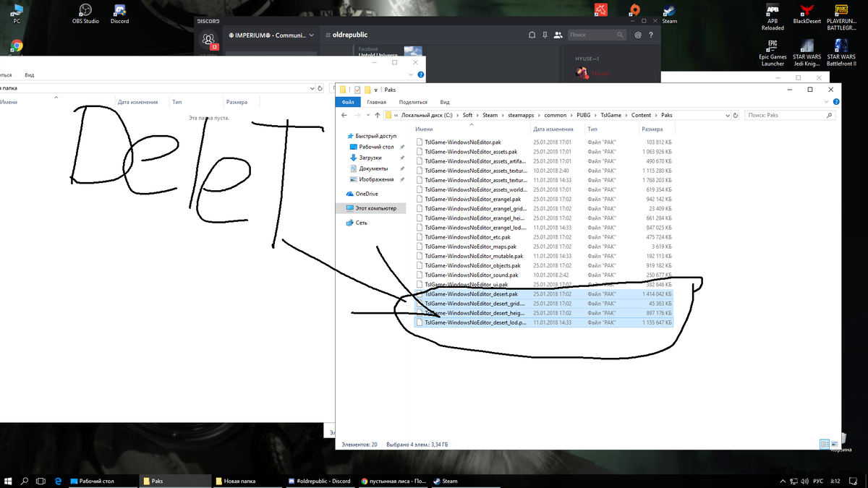Open Поделиться ribbon tab in Paks
Viewport: 868px width, 488px height.
coord(413,102)
